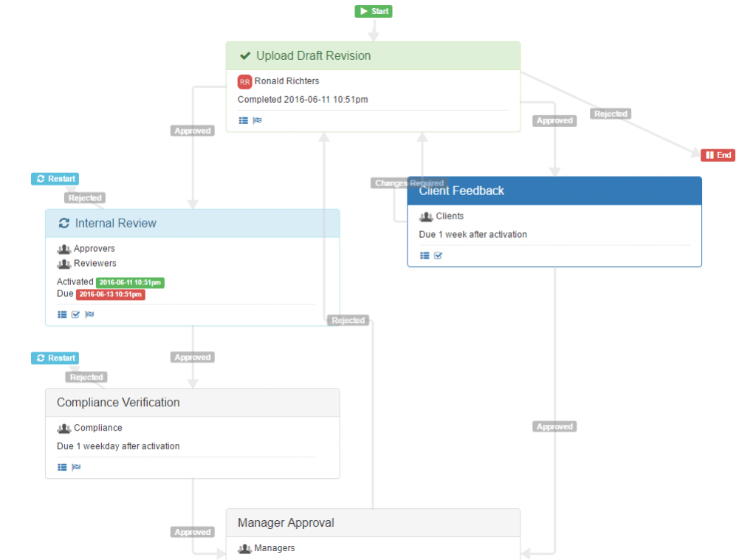Click the Restart button above Compliance Verification
The width and height of the screenshot is (756, 560).
[x=55, y=358]
